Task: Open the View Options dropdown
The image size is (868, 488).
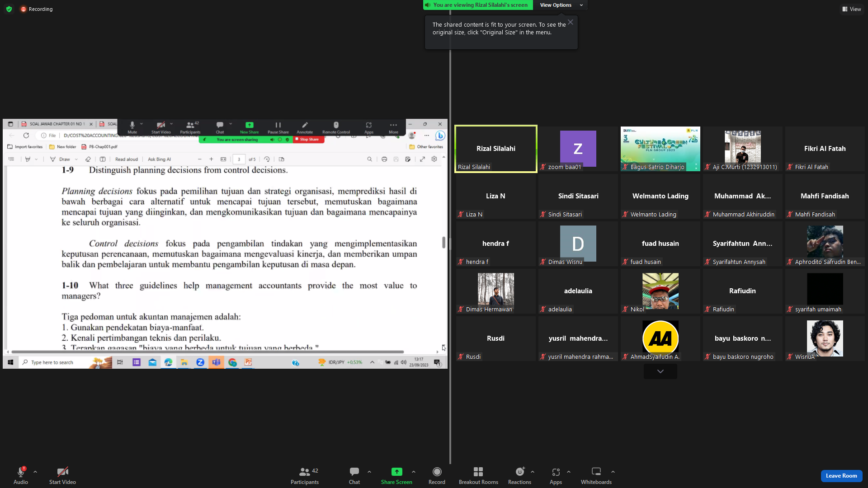Action: coord(561,5)
